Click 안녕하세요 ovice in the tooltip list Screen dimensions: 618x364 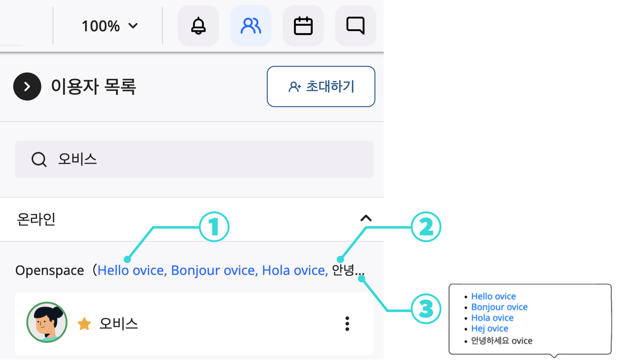click(502, 341)
